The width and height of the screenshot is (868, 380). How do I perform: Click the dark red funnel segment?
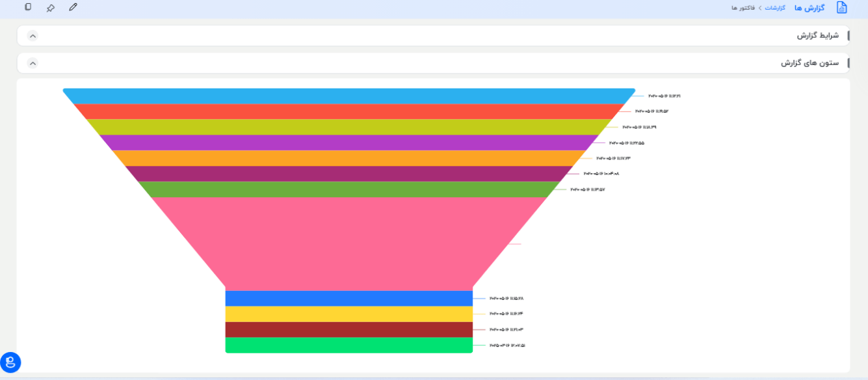[349, 329]
